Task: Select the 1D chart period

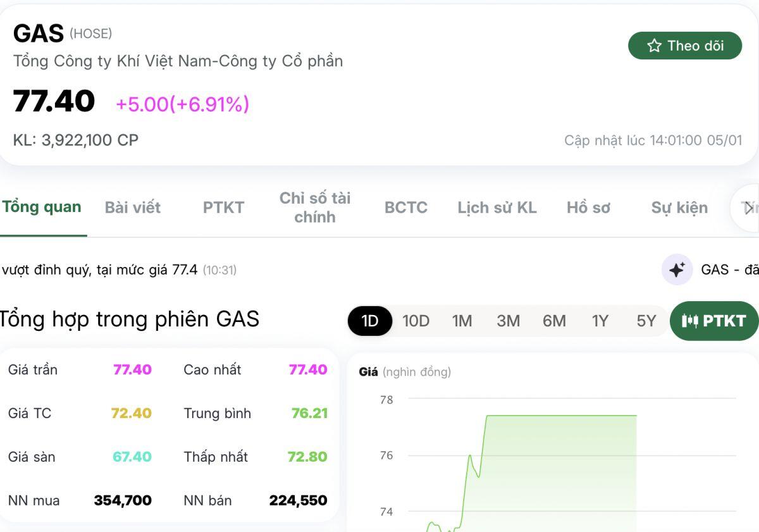Action: click(x=369, y=321)
